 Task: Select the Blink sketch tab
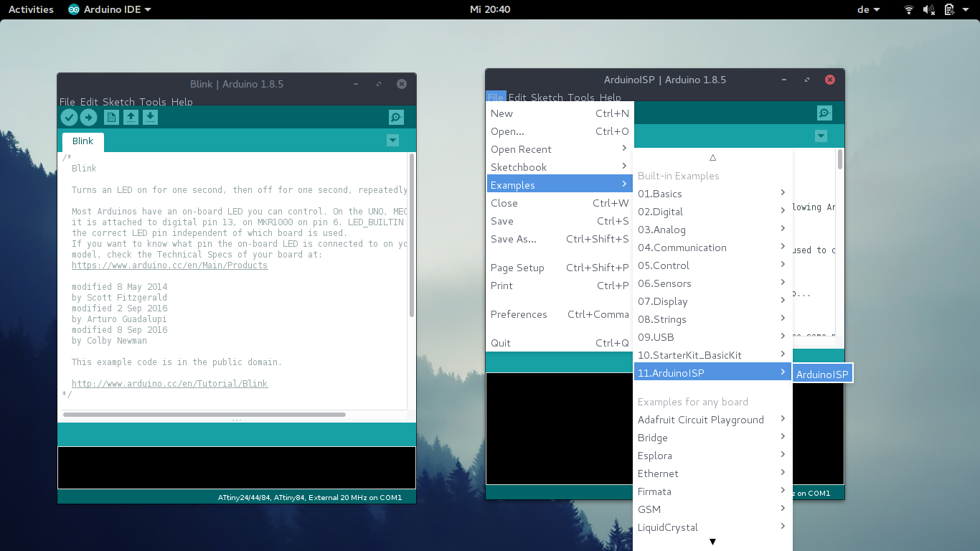83,141
